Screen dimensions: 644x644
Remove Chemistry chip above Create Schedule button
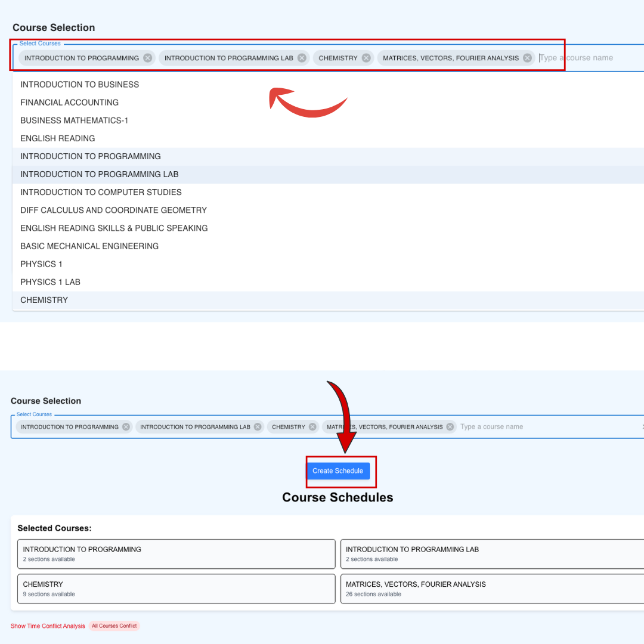(312, 427)
